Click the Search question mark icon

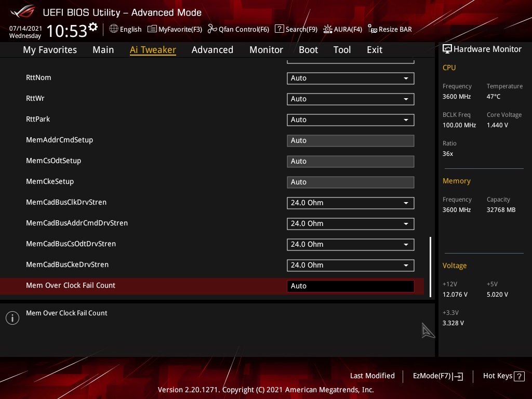click(279, 29)
